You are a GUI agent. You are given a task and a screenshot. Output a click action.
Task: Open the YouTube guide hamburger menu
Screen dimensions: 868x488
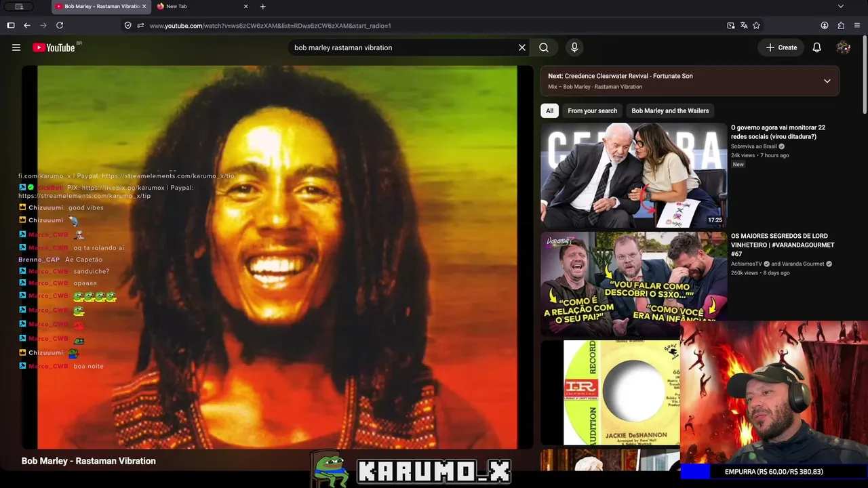16,47
